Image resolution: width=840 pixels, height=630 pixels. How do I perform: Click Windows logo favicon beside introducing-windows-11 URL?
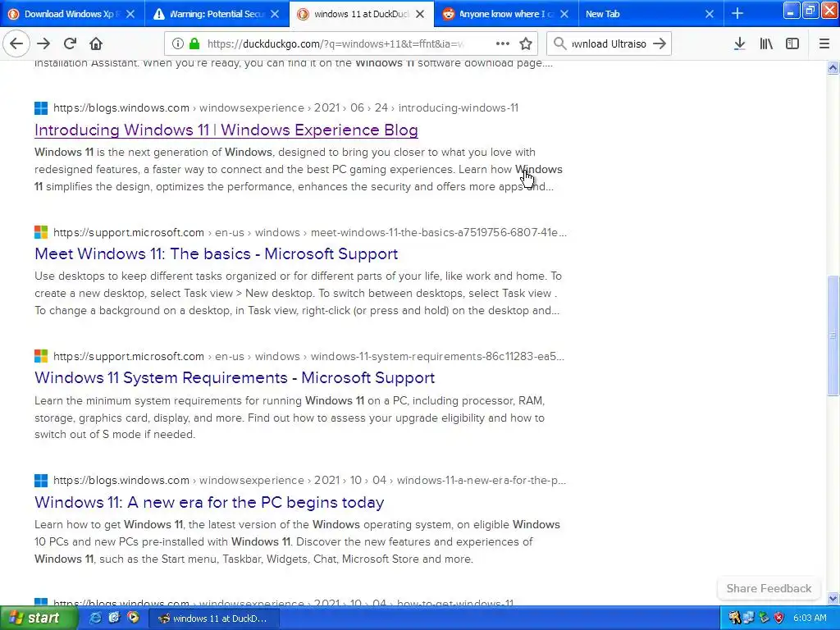click(41, 108)
